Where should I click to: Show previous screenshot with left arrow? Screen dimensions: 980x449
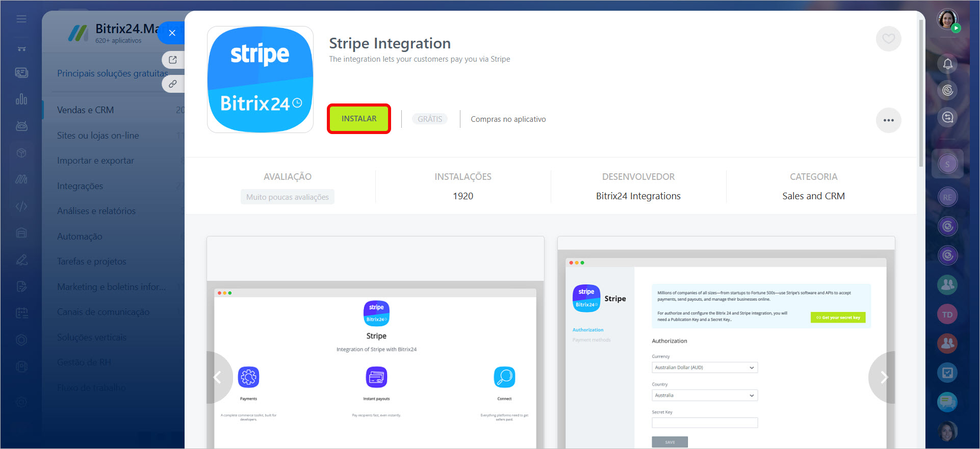click(x=218, y=377)
